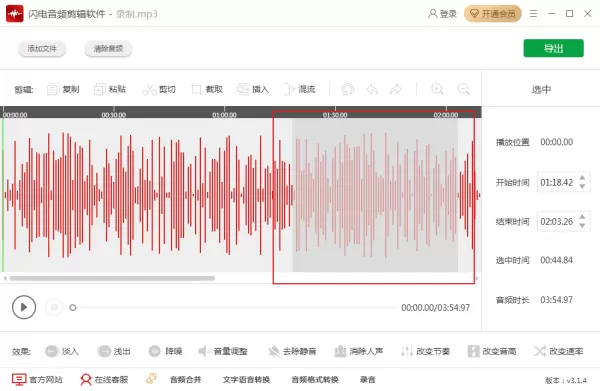Apply Remove Silence (去除静音) effect
This screenshot has height=391, width=600.
(292, 351)
